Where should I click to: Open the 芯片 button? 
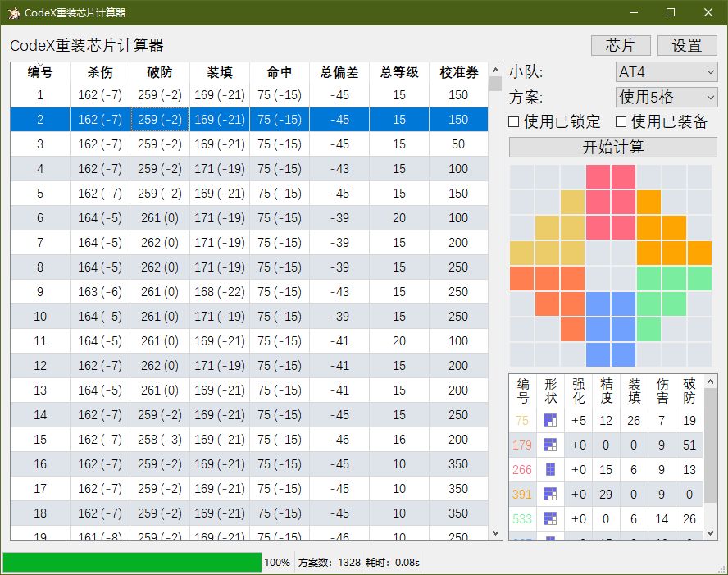click(x=621, y=45)
